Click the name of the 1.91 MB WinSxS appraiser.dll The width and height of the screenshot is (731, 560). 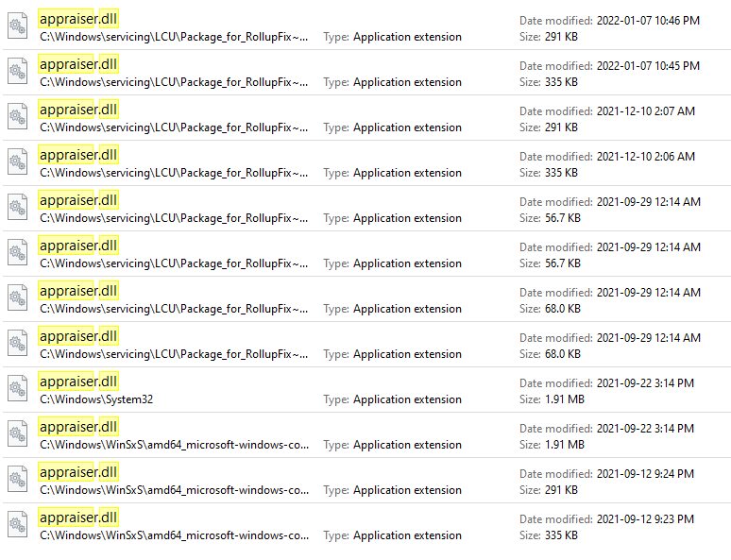click(78, 426)
